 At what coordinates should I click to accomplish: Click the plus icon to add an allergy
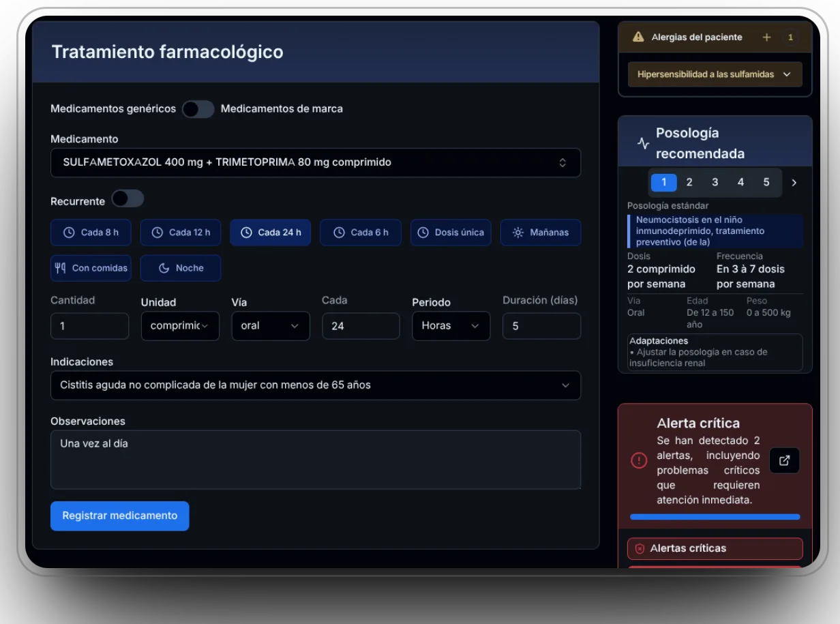766,37
